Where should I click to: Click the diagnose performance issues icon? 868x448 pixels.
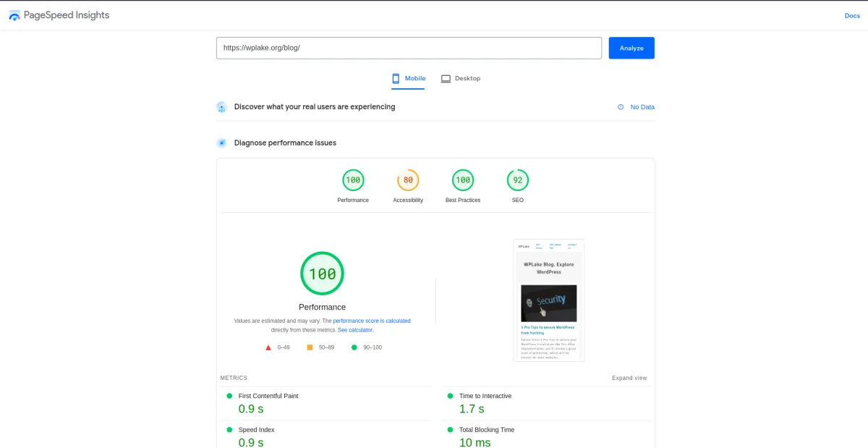tap(222, 143)
